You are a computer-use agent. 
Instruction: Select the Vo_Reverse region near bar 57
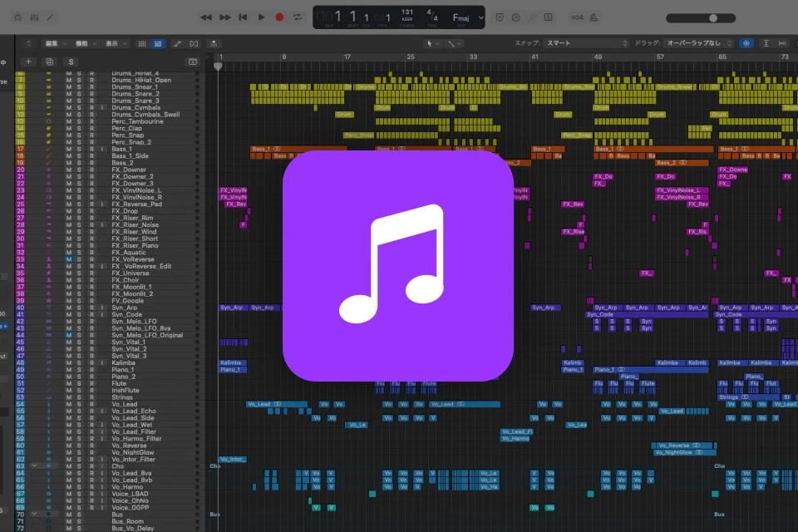pyautogui.click(x=684, y=446)
